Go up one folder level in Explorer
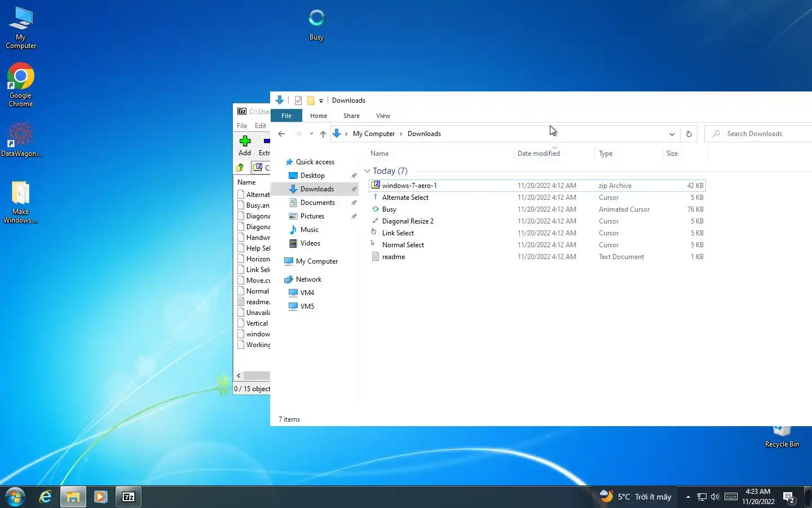 (x=323, y=134)
